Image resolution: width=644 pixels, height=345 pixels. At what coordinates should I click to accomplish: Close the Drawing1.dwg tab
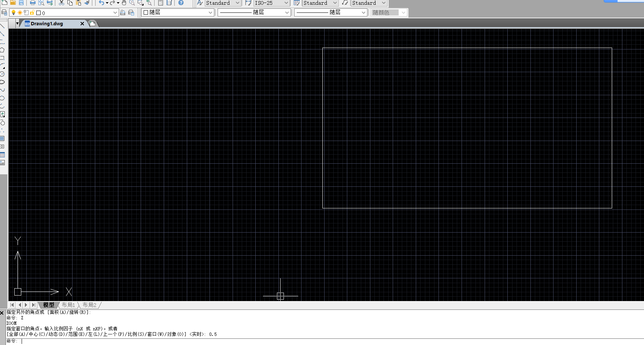[x=82, y=23]
